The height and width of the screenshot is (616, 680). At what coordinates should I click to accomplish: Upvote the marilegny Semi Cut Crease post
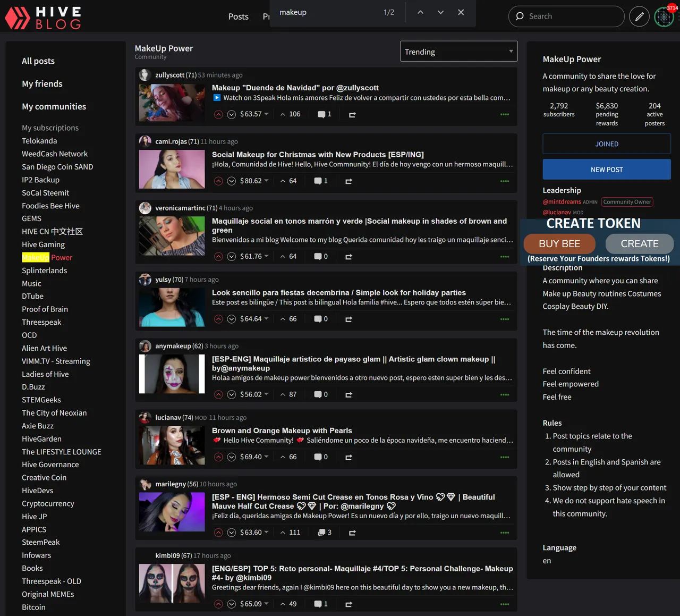click(218, 533)
